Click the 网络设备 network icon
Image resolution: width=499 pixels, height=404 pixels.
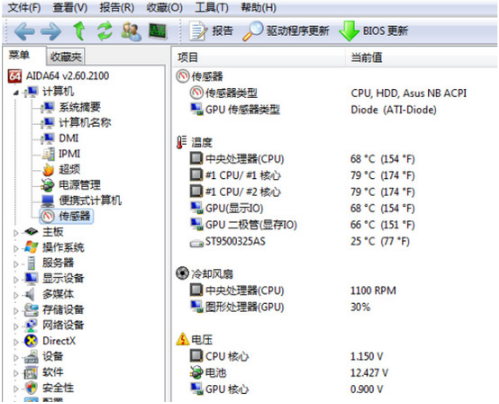pos(31,325)
